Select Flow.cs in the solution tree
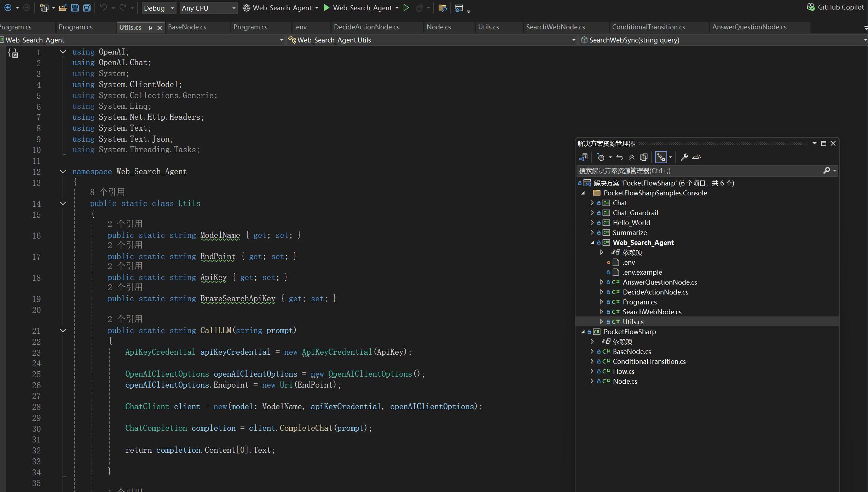Screen dimensions: 868x492 click(623, 371)
